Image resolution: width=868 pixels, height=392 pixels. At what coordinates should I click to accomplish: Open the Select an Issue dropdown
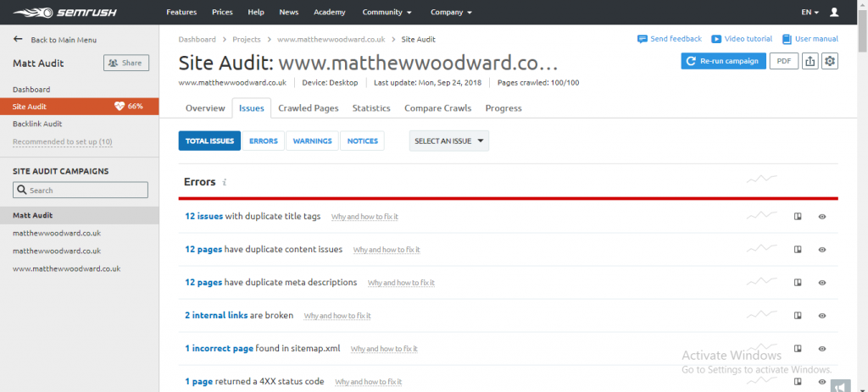point(448,141)
